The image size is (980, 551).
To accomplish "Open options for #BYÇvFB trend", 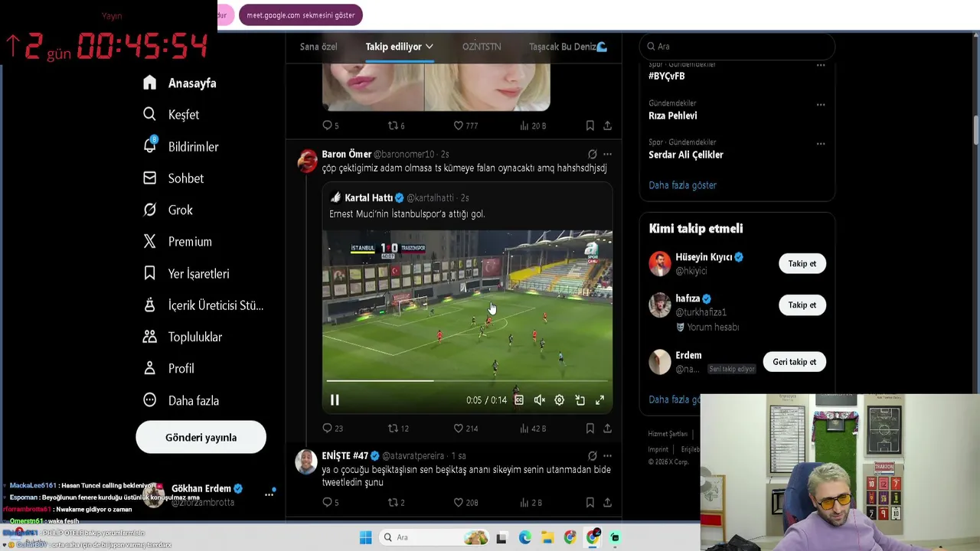I will [x=821, y=65].
